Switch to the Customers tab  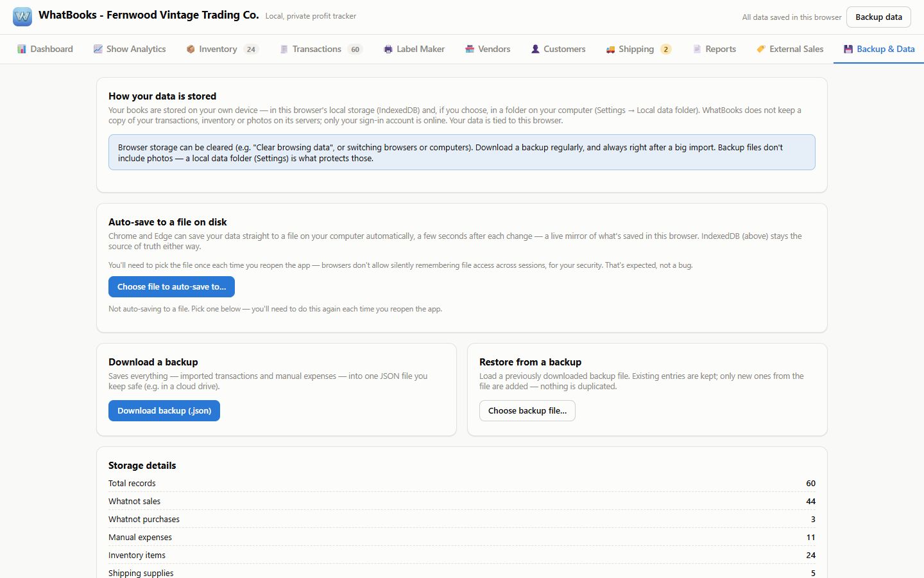(x=558, y=49)
